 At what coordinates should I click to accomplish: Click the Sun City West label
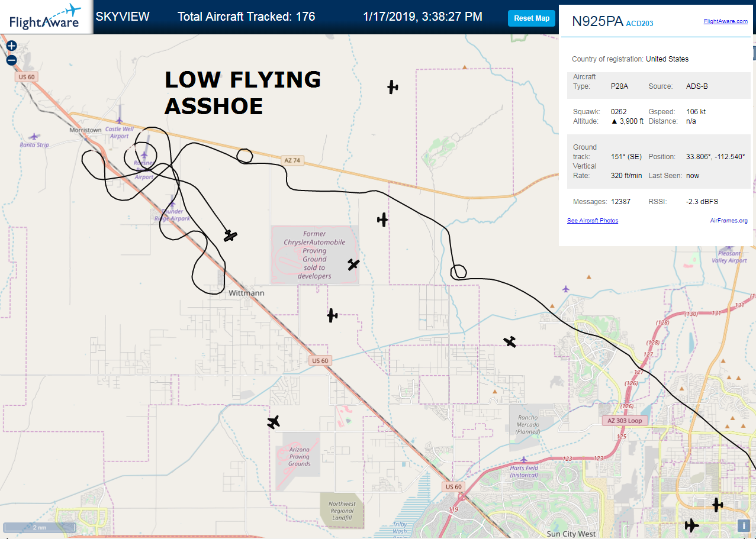point(571,534)
